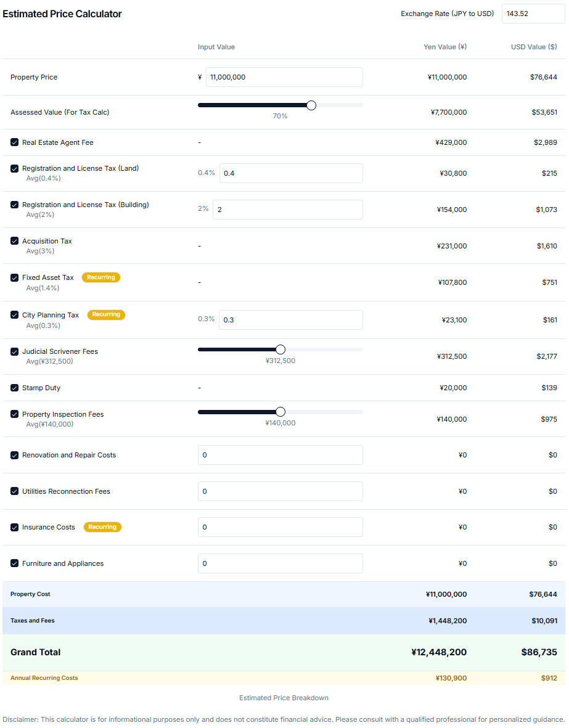The height and width of the screenshot is (728, 569).
Task: Click the Estimated Price Calculator heading
Action: click(x=62, y=14)
